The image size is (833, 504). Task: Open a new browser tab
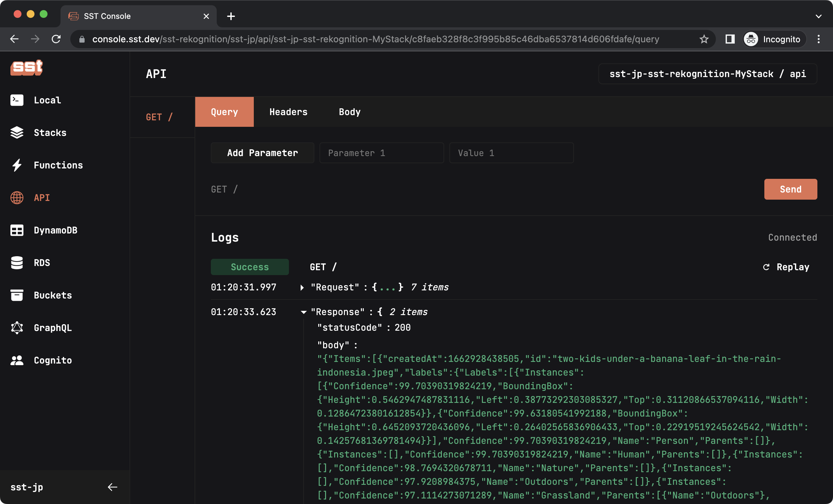coord(231,16)
